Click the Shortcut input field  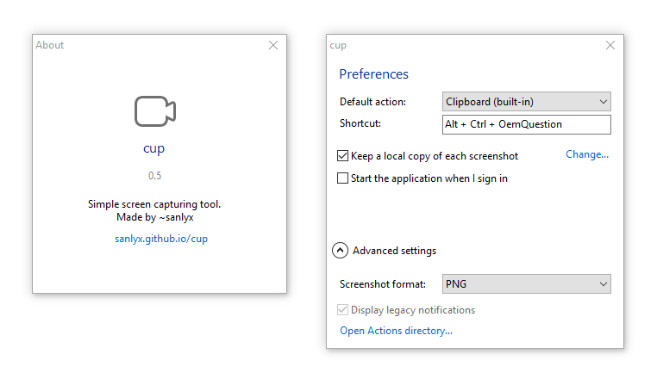pos(526,125)
